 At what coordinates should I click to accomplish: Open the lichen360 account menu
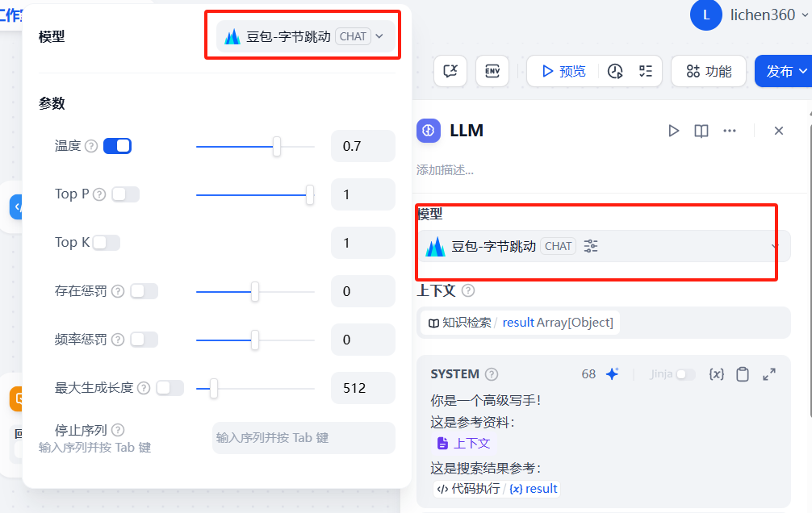click(x=769, y=15)
